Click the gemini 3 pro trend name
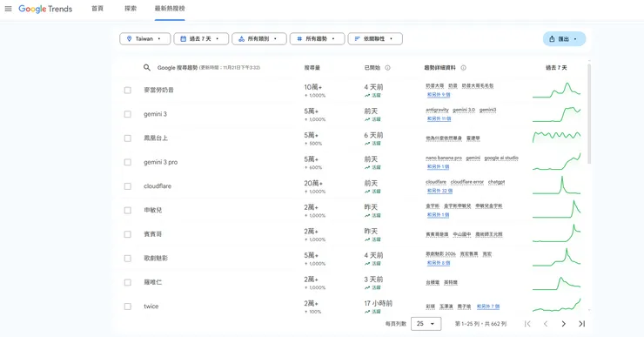Image resolution: width=644 pixels, height=337 pixels. coord(161,162)
